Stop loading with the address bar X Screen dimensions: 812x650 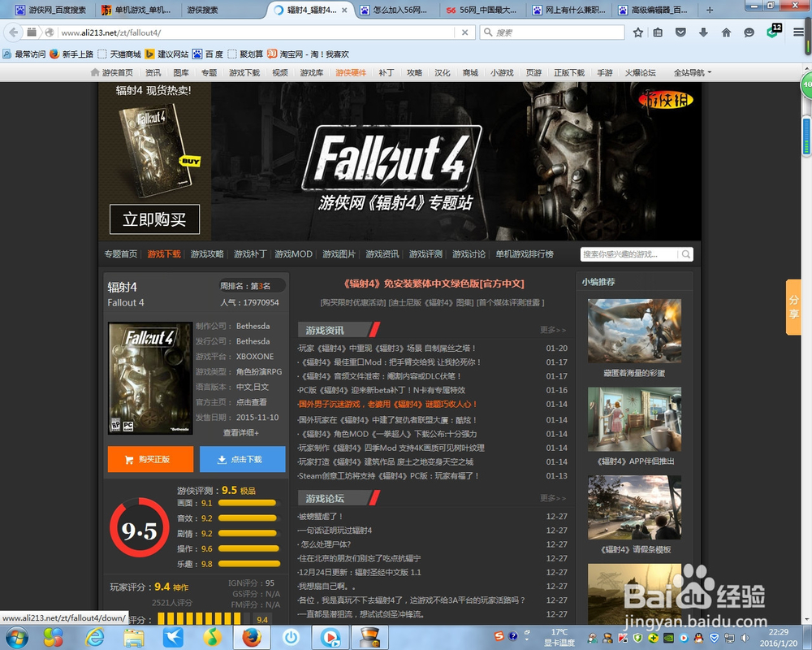pyautogui.click(x=465, y=32)
